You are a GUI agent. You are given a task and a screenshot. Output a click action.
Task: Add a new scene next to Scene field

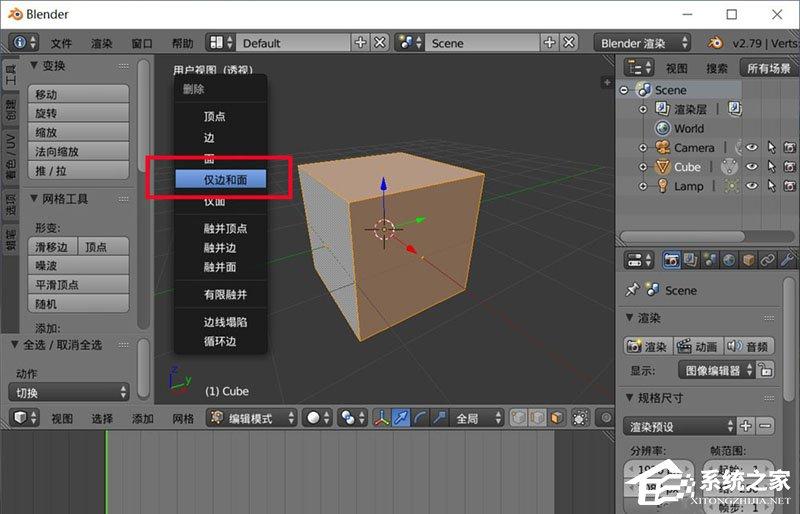point(549,43)
